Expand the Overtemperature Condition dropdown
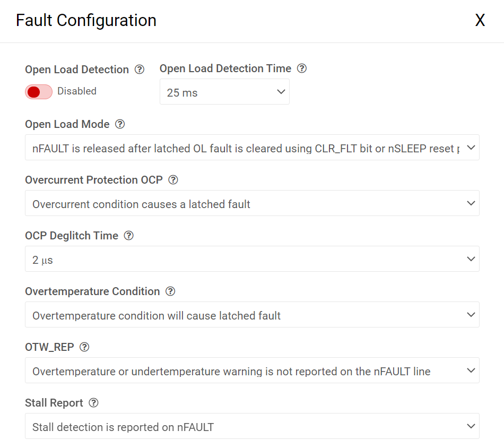 [x=252, y=315]
